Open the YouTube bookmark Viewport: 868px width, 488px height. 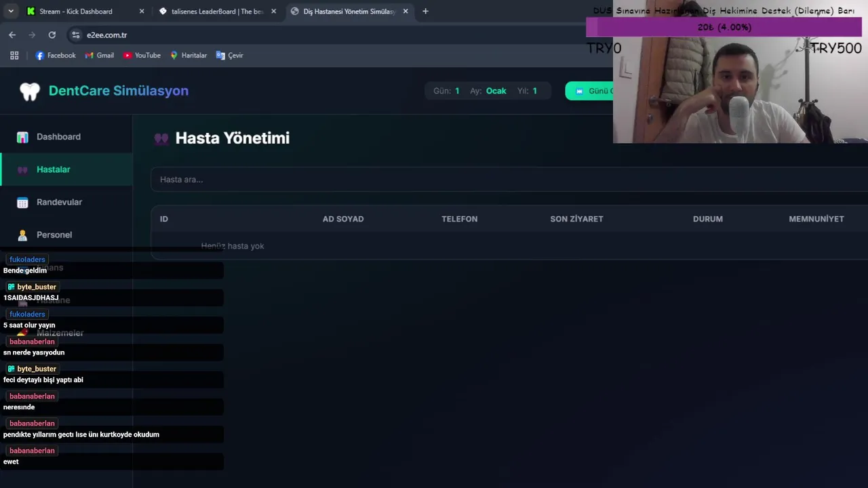click(142, 56)
